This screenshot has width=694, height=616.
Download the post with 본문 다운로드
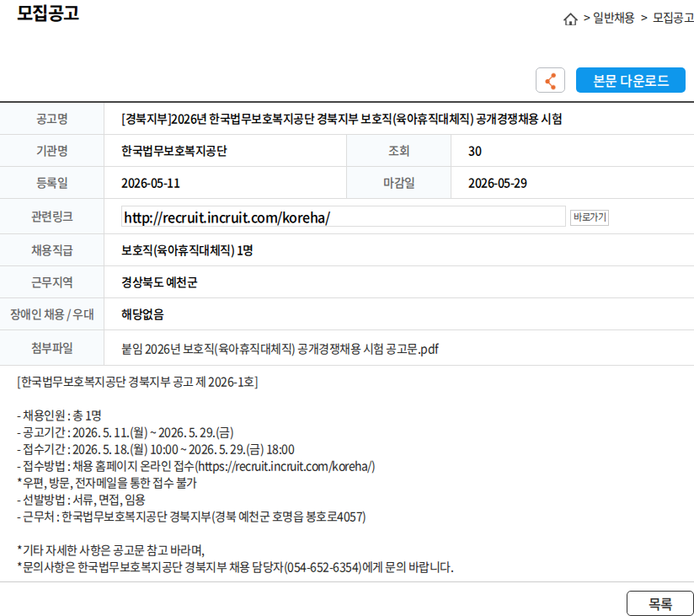(x=630, y=80)
